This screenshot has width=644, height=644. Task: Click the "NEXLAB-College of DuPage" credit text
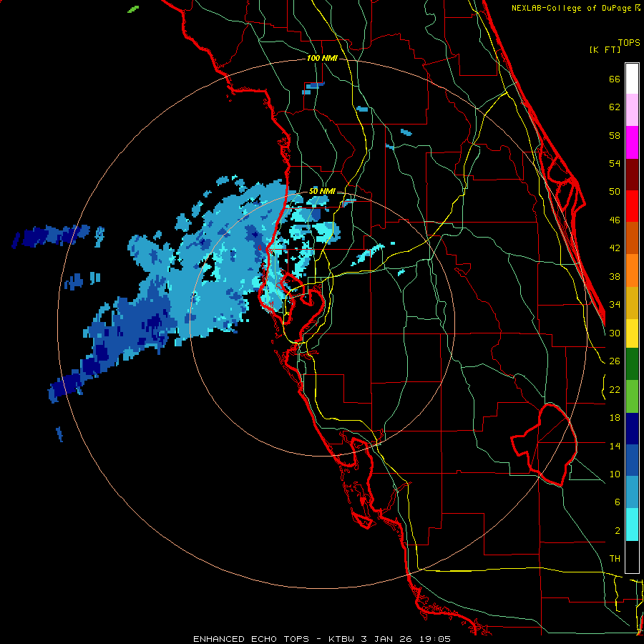(x=571, y=8)
